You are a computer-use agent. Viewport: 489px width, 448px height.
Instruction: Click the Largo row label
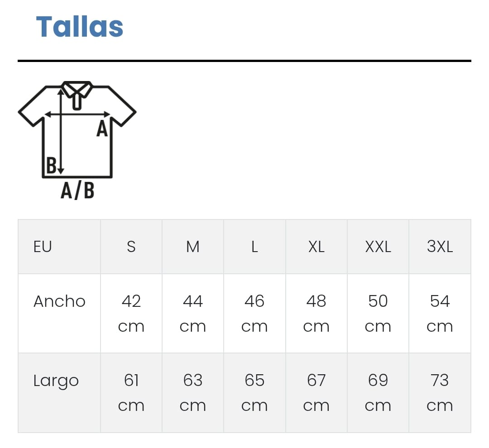coord(56,381)
